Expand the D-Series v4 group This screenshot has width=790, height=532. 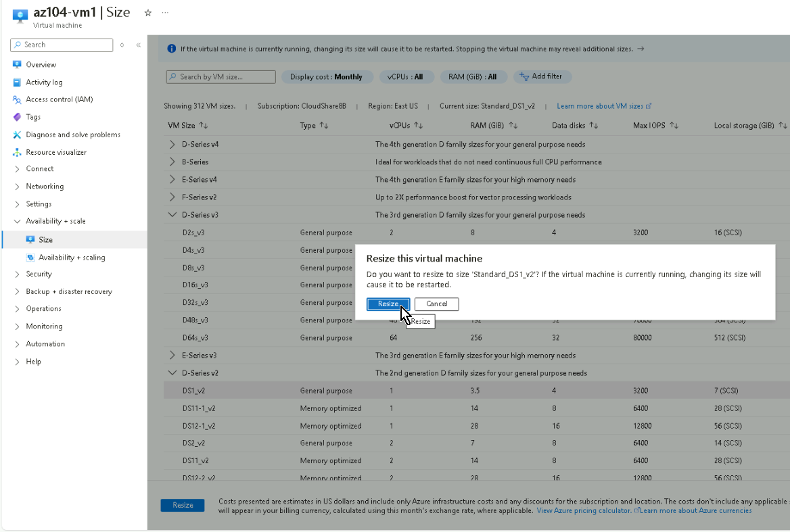(172, 145)
